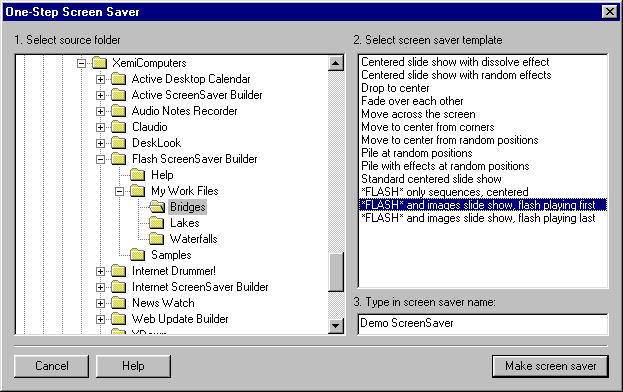Click the News Watch folder icon
This screenshot has width=623, height=392.
point(118,303)
